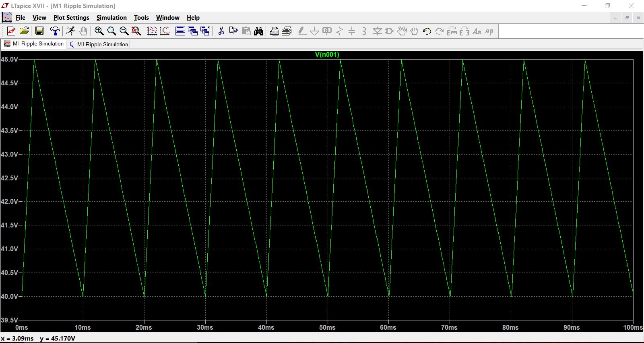This screenshot has height=343, width=644.
Task: Click the y = 45.170V status readout
Action: [58, 339]
